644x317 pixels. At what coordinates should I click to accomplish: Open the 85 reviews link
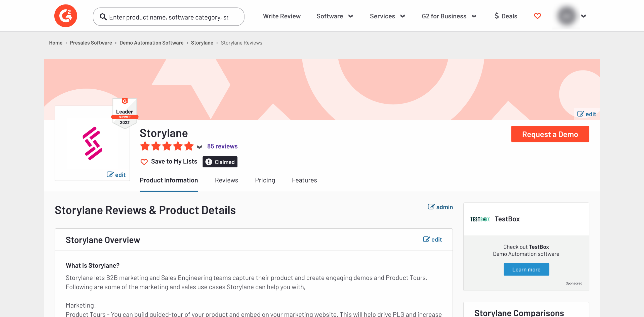pos(222,146)
